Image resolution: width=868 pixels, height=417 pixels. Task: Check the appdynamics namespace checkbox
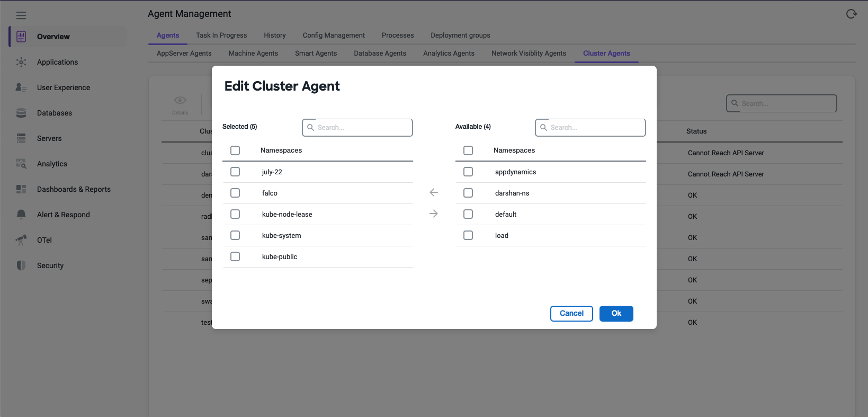(468, 172)
